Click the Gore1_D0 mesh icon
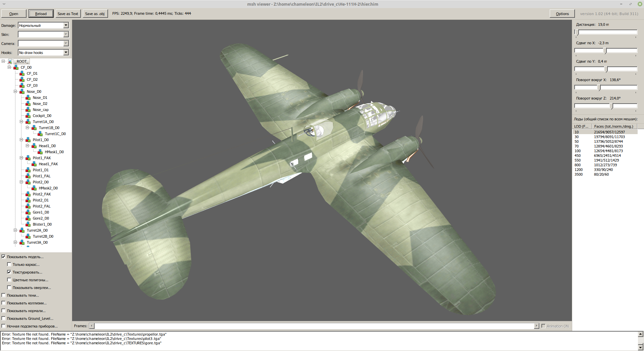Viewport: 644px width, 351px height. coord(28,212)
